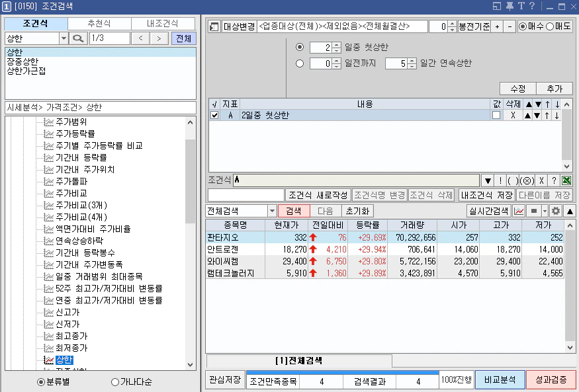Open the 상한 combo box dropdown
This screenshot has width=579, height=392.
pos(65,38)
